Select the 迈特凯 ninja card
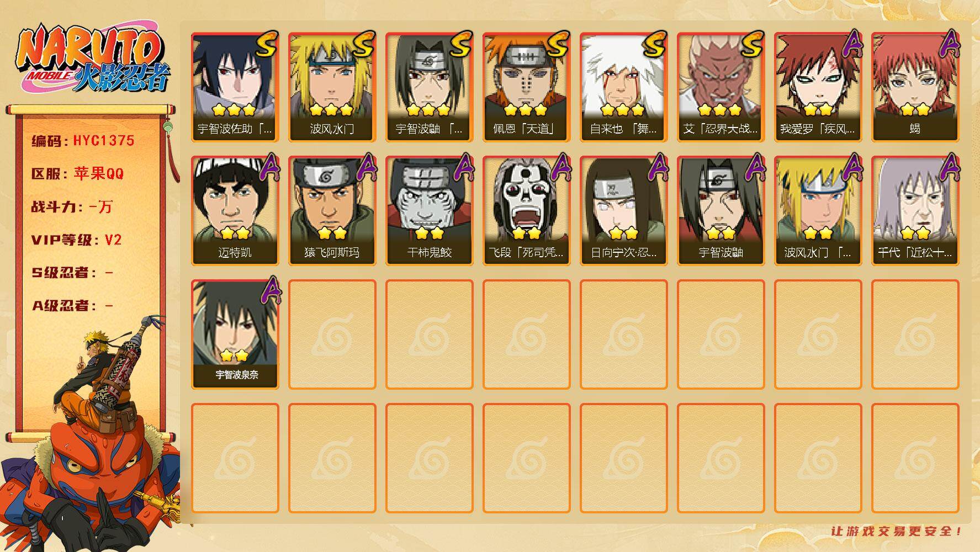This screenshot has width=980, height=552. [x=235, y=211]
